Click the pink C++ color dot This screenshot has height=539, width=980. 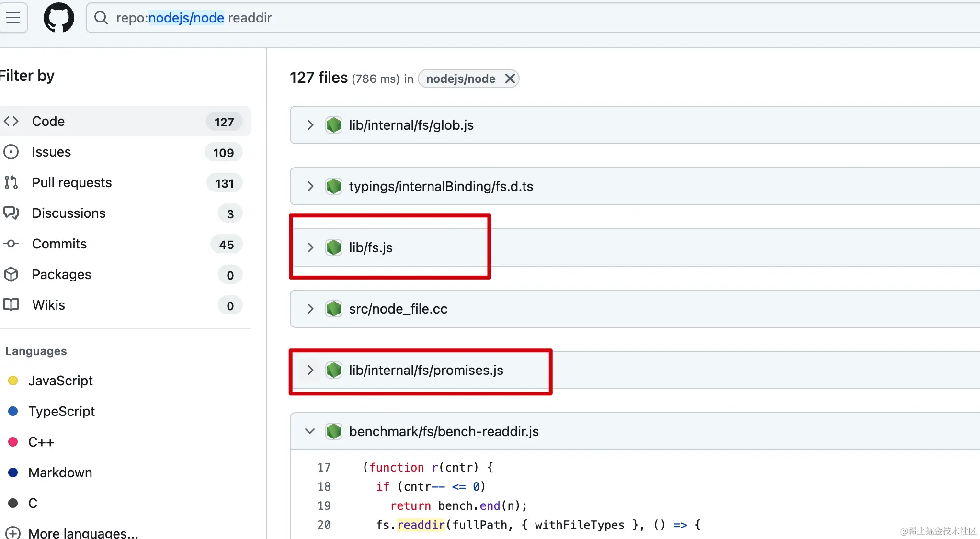click(x=13, y=442)
